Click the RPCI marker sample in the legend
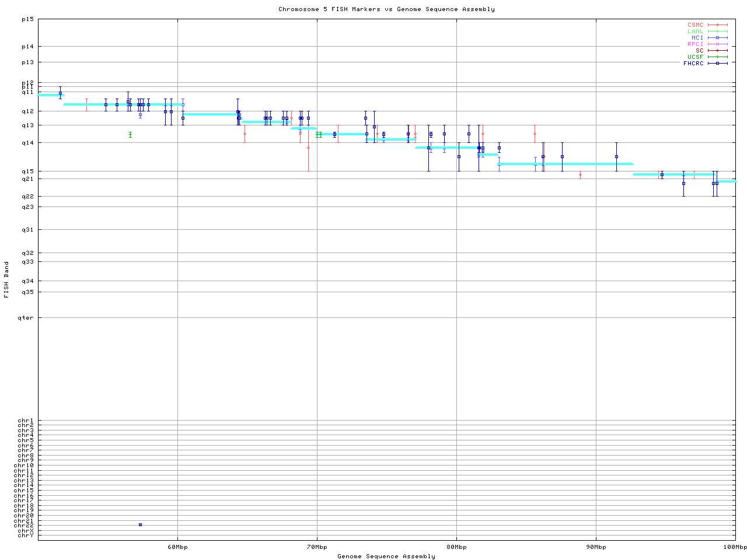Image resolution: width=747 pixels, height=560 pixels. pos(717,44)
